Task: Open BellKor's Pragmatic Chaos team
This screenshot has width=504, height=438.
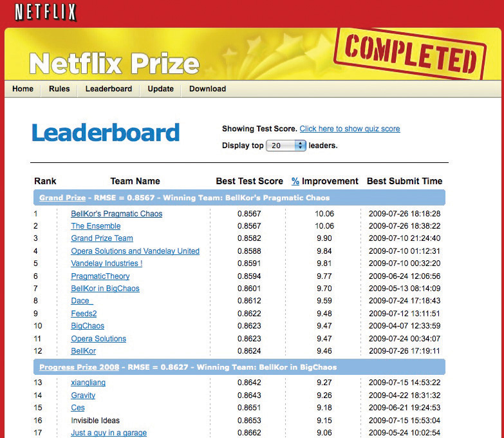Action: [117, 214]
